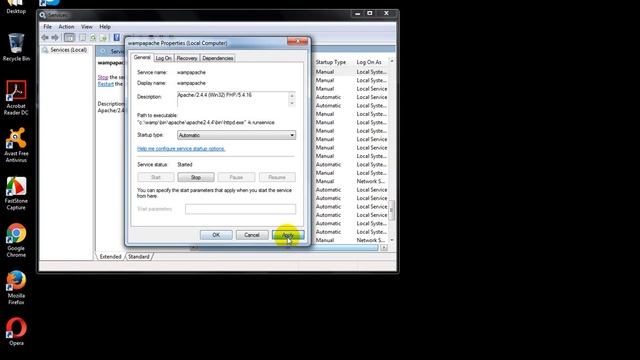Click the services list scroll-up arrow
640x360 pixels.
[x=391, y=61]
